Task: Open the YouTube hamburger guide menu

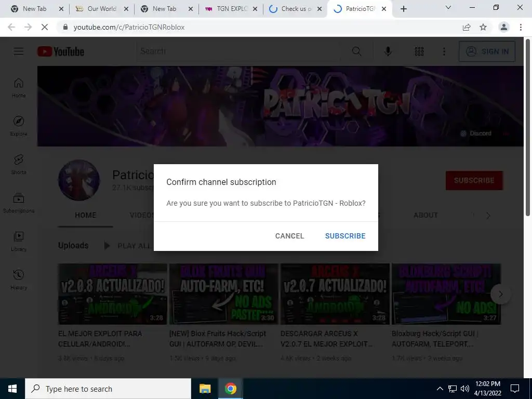Action: pyautogui.click(x=19, y=51)
